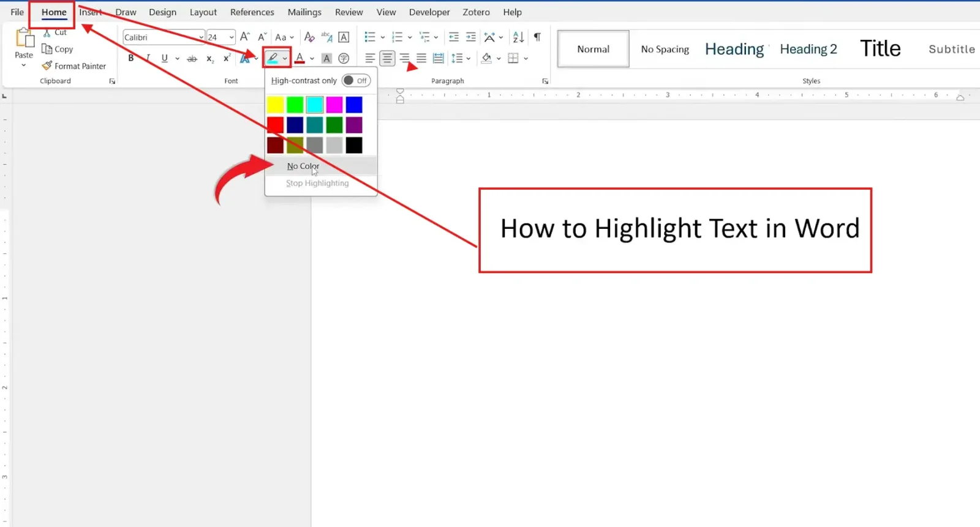Expand the Font Color dropdown arrow
This screenshot has height=527, width=980.
(312, 59)
